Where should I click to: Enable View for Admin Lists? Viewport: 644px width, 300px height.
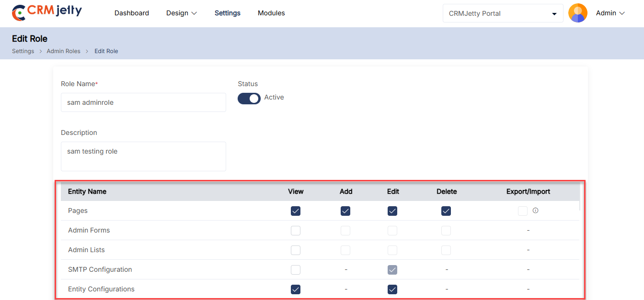coord(296,250)
